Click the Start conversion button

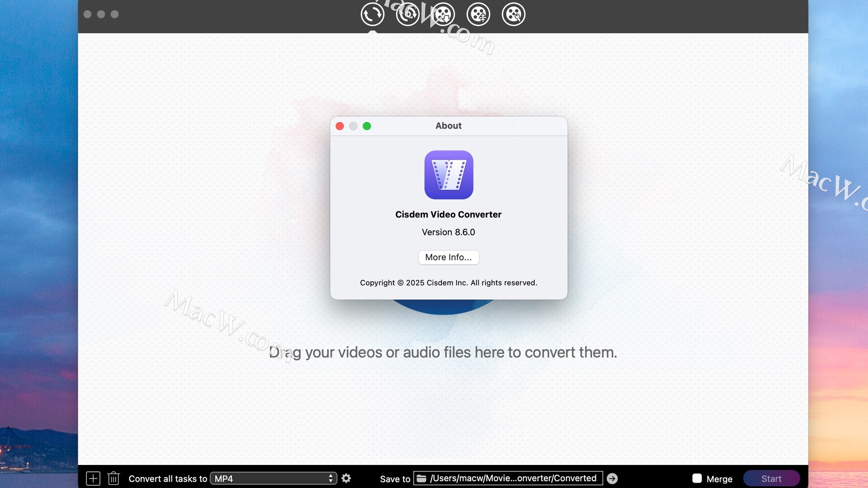tap(771, 479)
